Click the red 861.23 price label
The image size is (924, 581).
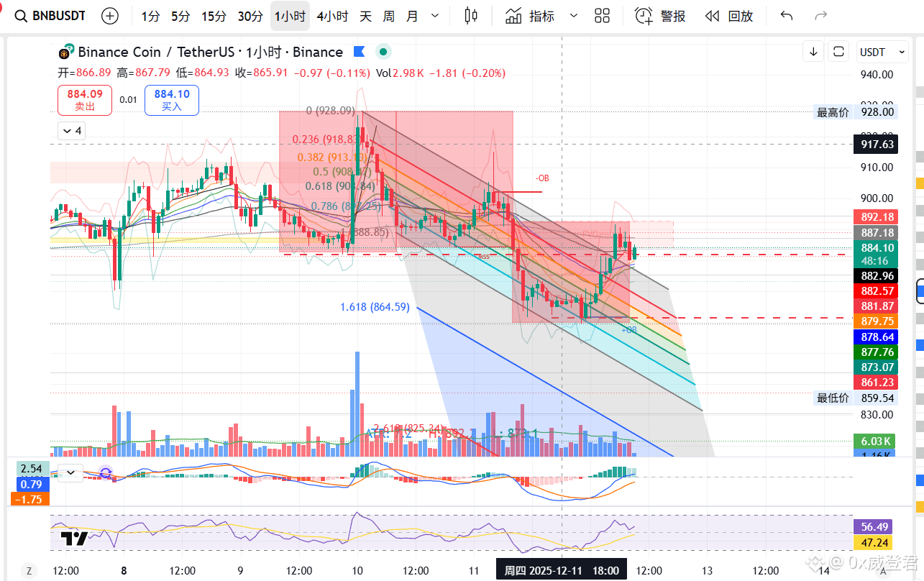pyautogui.click(x=875, y=383)
